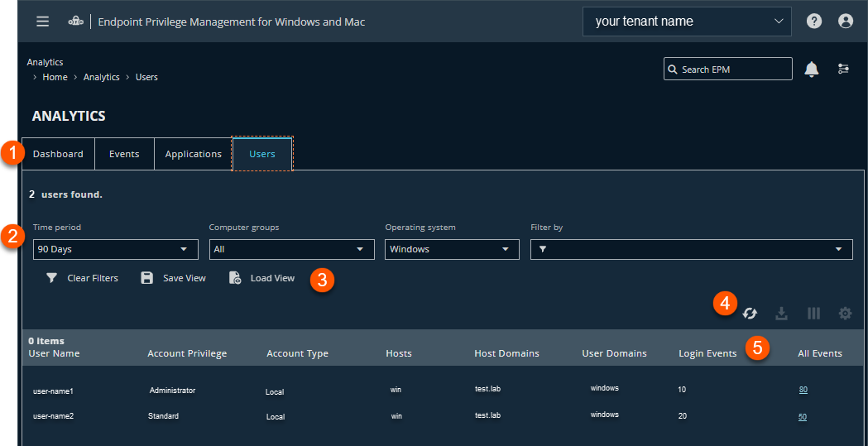Open the help question mark icon
This screenshot has height=446, width=868.
[x=813, y=22]
